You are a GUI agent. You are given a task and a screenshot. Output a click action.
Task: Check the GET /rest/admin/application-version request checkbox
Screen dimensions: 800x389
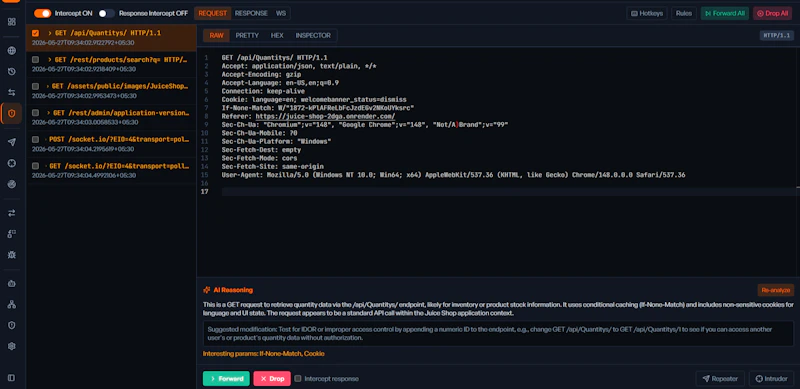point(35,113)
